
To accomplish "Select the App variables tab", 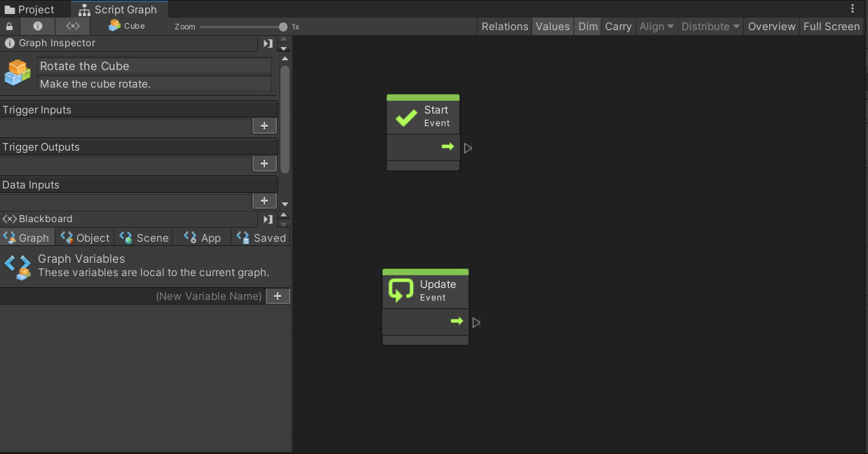I will pyautogui.click(x=202, y=238).
